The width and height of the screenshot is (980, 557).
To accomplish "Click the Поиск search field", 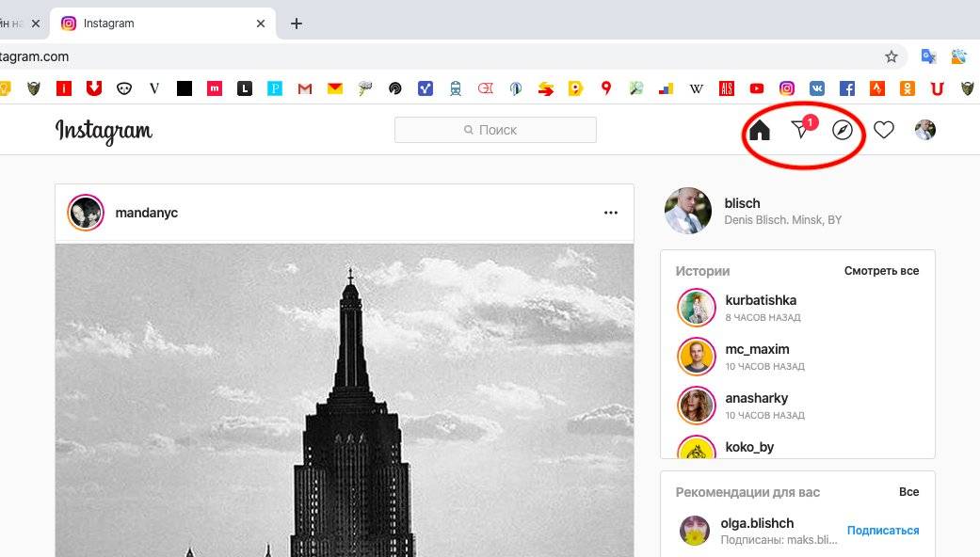I will point(495,130).
